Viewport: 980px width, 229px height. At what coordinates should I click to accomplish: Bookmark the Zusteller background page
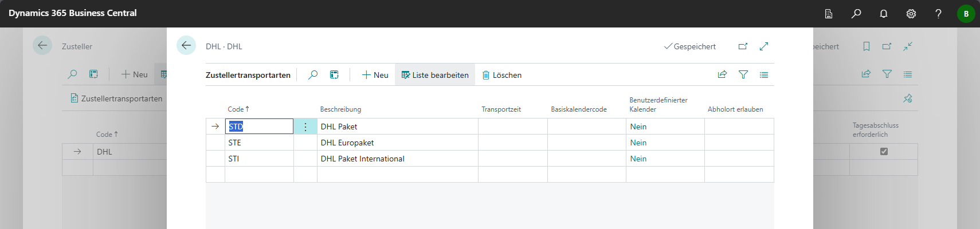click(x=867, y=46)
